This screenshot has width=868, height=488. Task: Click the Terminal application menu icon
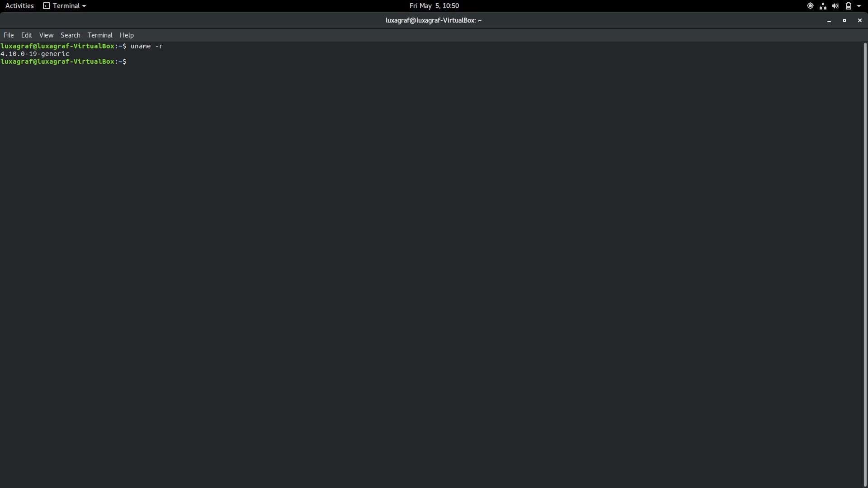pyautogui.click(x=47, y=5)
